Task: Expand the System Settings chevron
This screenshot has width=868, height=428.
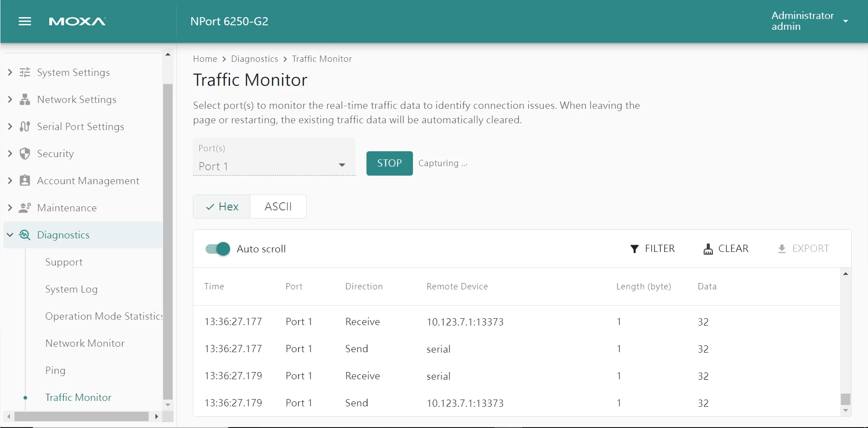Action: click(x=10, y=72)
